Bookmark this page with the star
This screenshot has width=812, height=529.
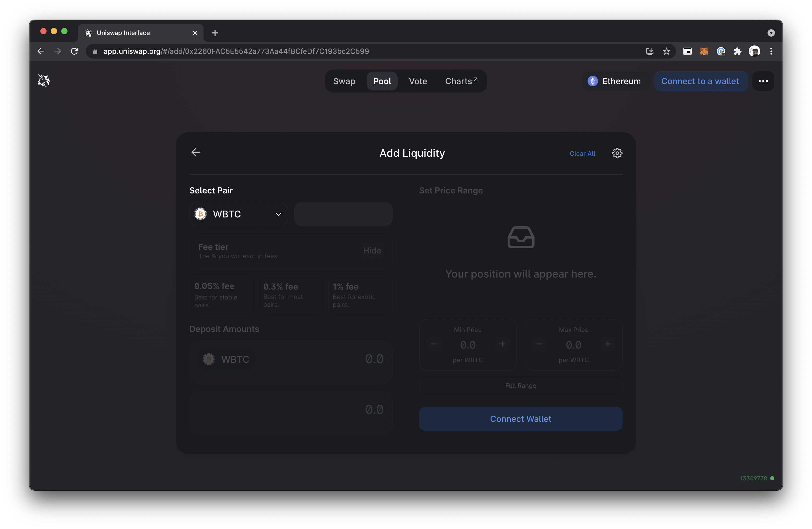(666, 51)
